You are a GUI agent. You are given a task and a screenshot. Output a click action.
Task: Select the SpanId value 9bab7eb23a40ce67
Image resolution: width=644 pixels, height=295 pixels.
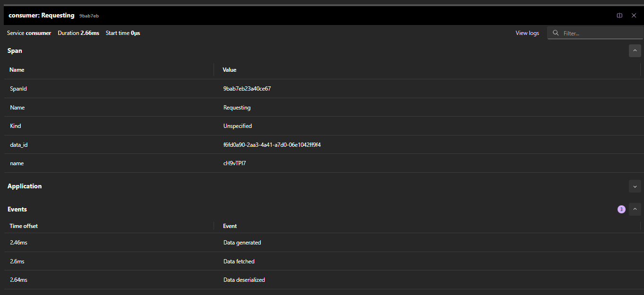[x=247, y=89]
